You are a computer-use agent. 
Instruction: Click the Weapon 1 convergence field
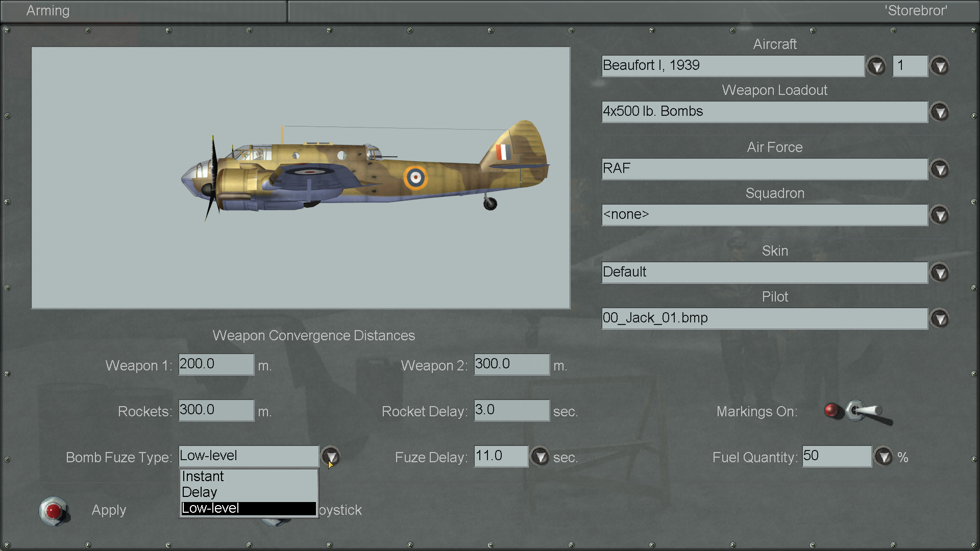tap(216, 364)
